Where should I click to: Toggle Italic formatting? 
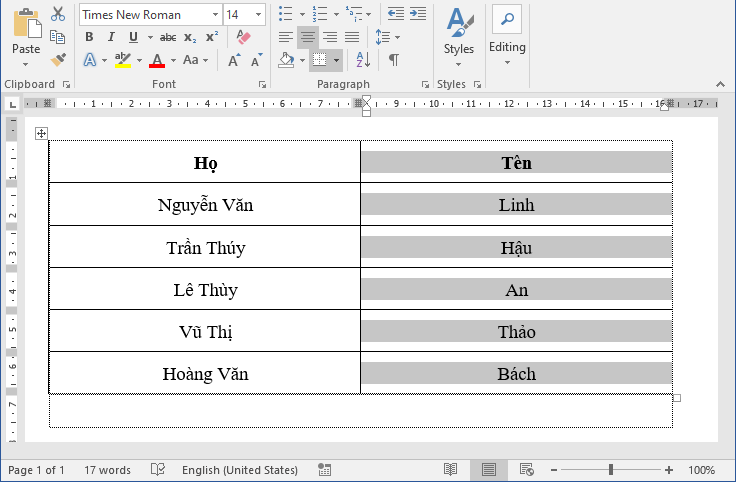[x=111, y=37]
